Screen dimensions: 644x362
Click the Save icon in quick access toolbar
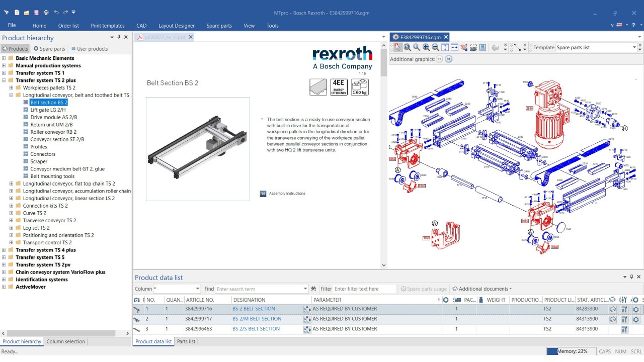point(36,12)
